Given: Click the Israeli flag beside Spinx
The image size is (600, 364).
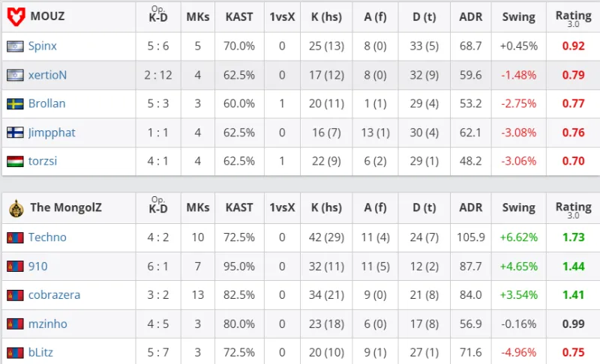Looking at the screenshot, I should 15,46.
